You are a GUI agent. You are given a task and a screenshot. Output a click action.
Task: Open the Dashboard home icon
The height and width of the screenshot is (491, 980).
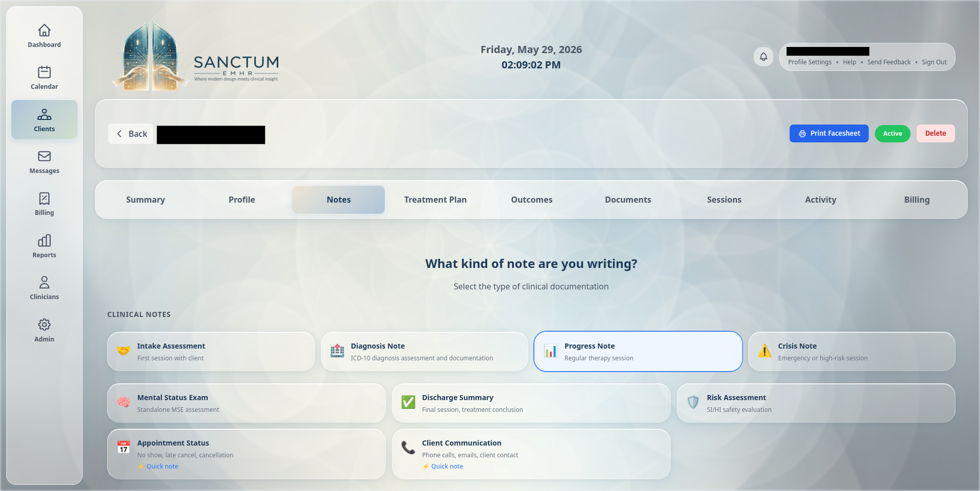pyautogui.click(x=44, y=31)
